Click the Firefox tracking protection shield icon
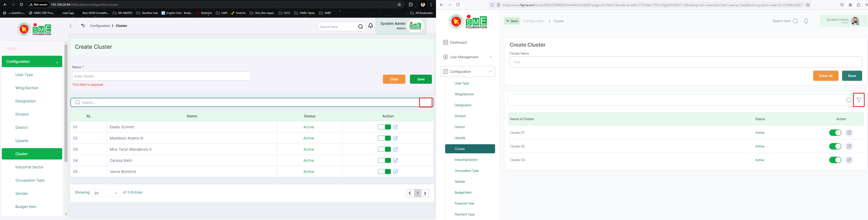Viewport: 868px width, 220px height. coord(492,5)
